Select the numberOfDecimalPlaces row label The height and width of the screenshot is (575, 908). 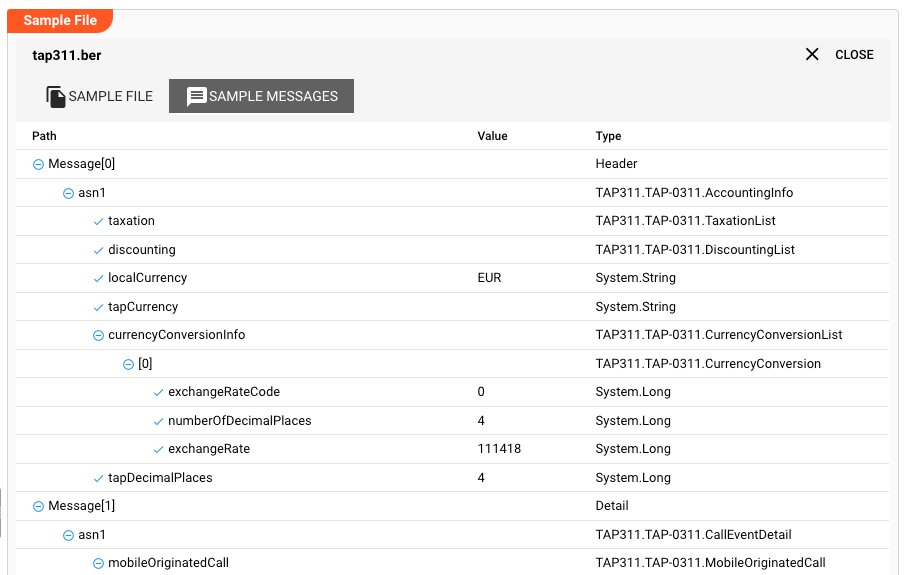pyautogui.click(x=240, y=421)
